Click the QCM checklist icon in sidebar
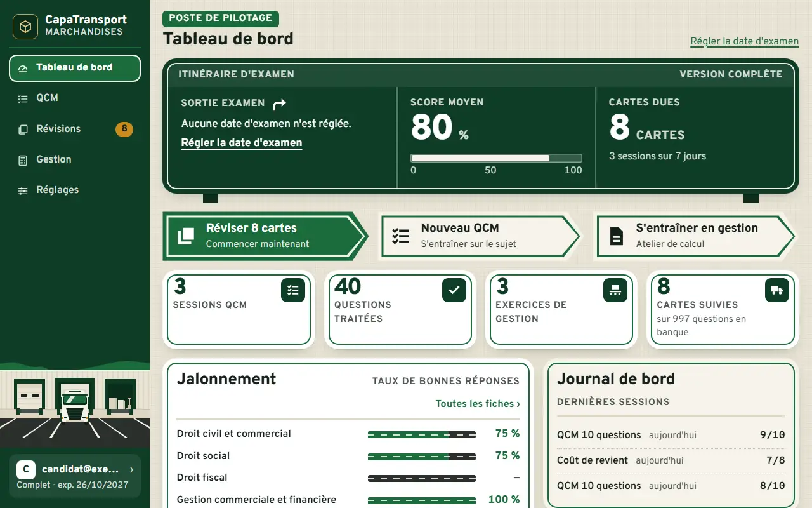Viewport: 812px width, 508px height. 23,98
